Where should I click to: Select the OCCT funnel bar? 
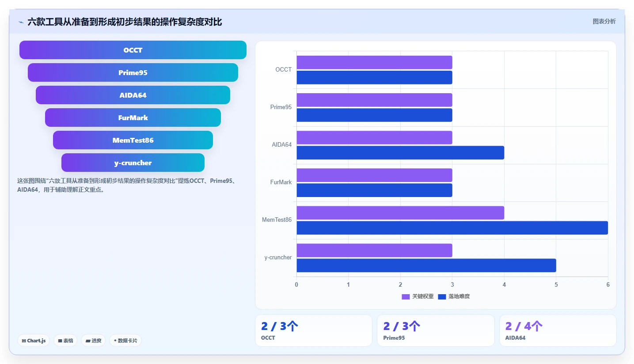tap(133, 50)
